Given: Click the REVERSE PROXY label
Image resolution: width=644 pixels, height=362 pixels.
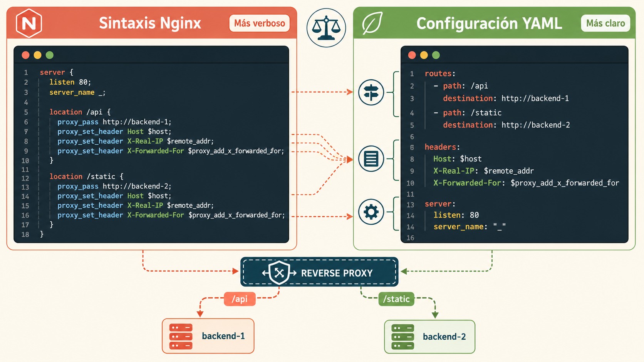Looking at the screenshot, I should point(337,273).
